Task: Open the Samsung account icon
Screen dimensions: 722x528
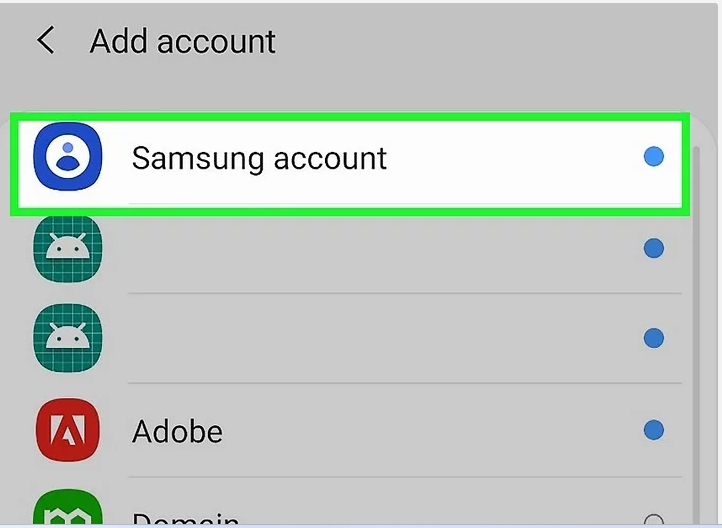Action: [x=68, y=157]
